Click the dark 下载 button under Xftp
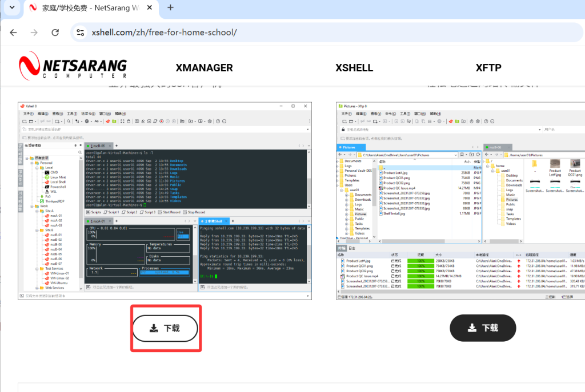 click(483, 328)
